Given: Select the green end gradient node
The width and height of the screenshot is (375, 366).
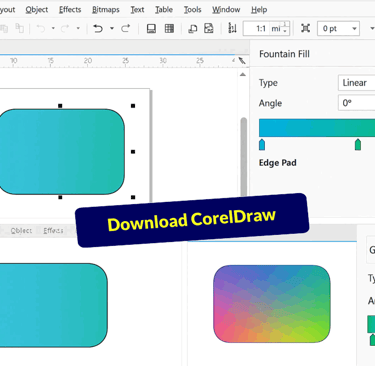Looking at the screenshot, I should [x=358, y=145].
